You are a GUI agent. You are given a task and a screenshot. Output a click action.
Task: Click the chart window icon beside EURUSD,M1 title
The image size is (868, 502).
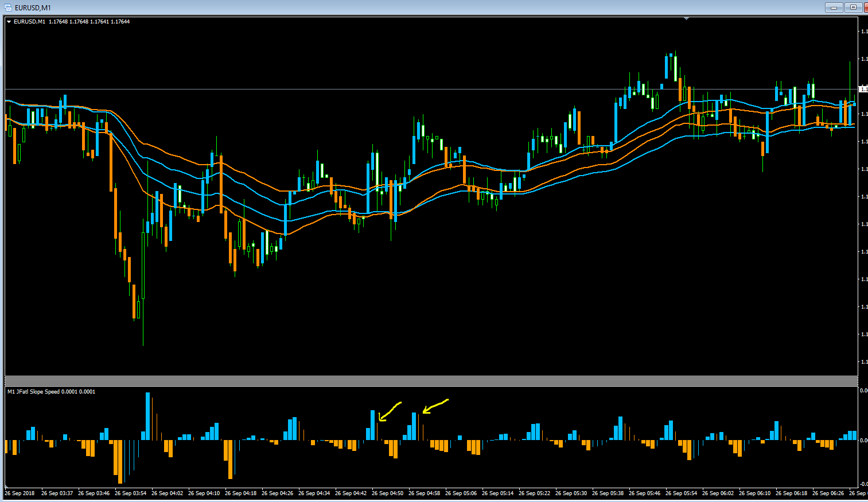8,7
